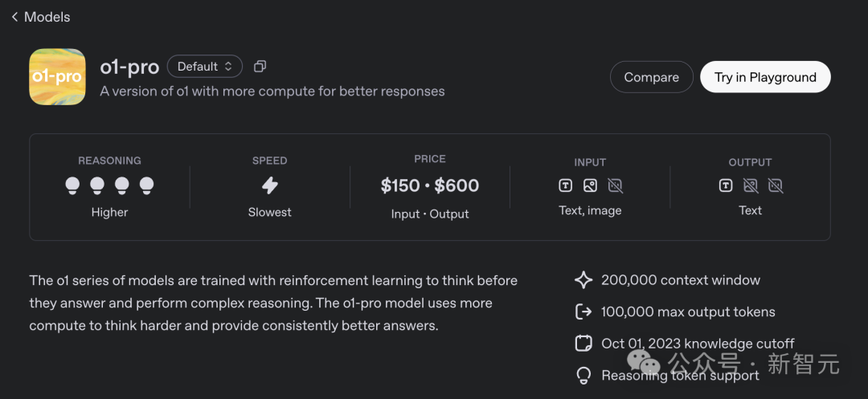The image size is (868, 399).
Task: Click the text input type icon
Action: 566,185
